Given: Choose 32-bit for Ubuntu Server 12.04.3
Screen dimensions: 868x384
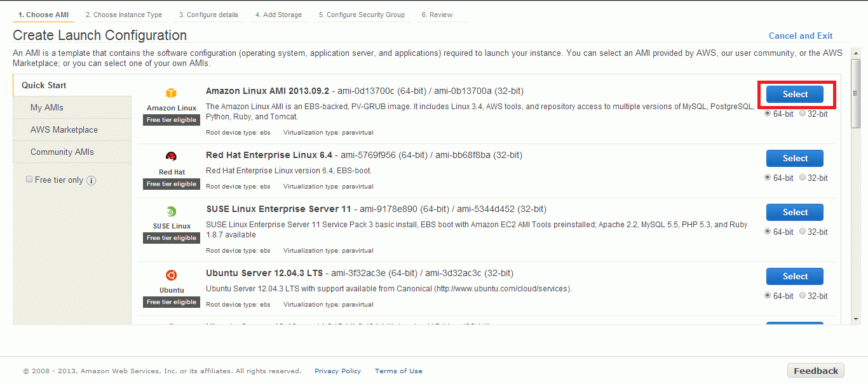Looking at the screenshot, I should (x=803, y=296).
